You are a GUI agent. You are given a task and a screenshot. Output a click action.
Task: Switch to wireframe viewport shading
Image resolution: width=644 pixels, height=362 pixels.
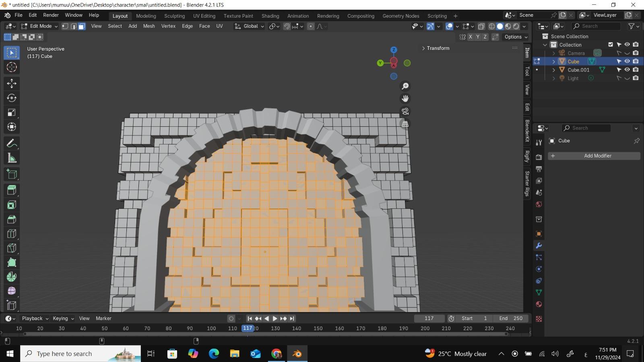point(492,26)
